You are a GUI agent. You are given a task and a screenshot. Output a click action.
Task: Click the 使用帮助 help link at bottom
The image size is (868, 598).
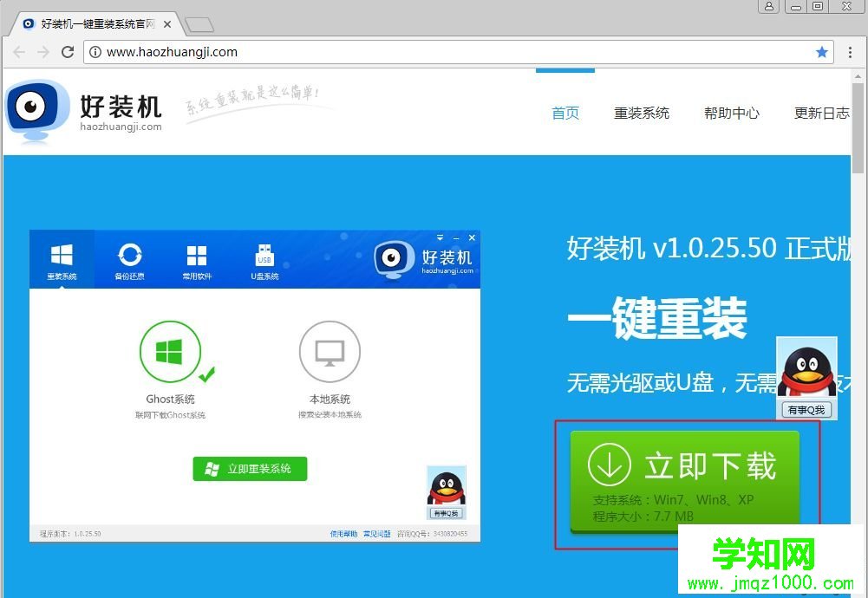342,534
